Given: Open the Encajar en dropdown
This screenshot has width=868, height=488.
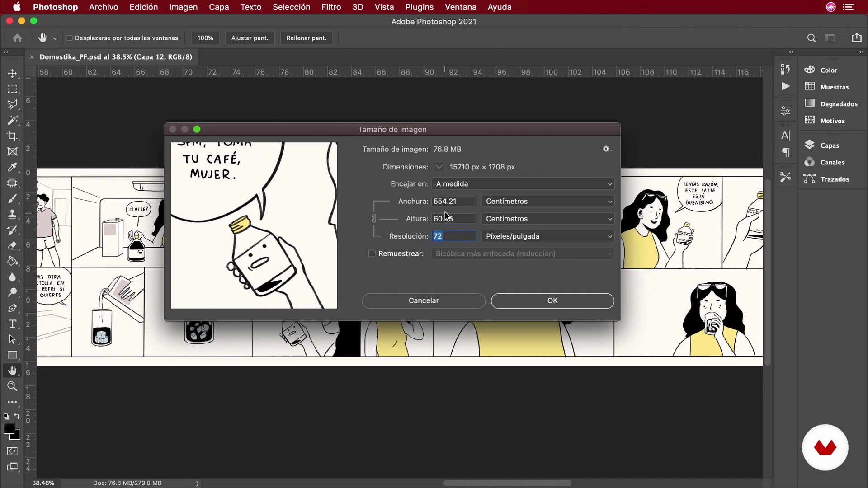Looking at the screenshot, I should coord(523,184).
